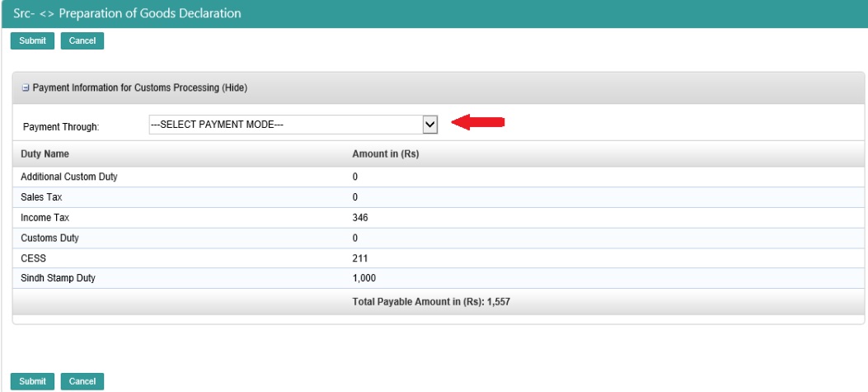Image resolution: width=868 pixels, height=392 pixels.
Task: Click the Total Payable Amount text
Action: tap(433, 303)
